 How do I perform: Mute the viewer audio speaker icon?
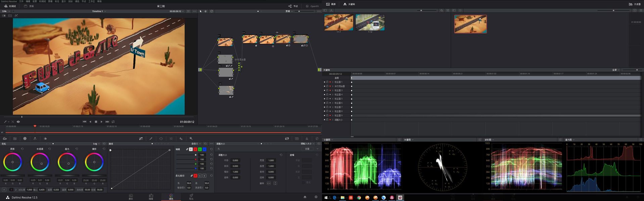[18, 122]
